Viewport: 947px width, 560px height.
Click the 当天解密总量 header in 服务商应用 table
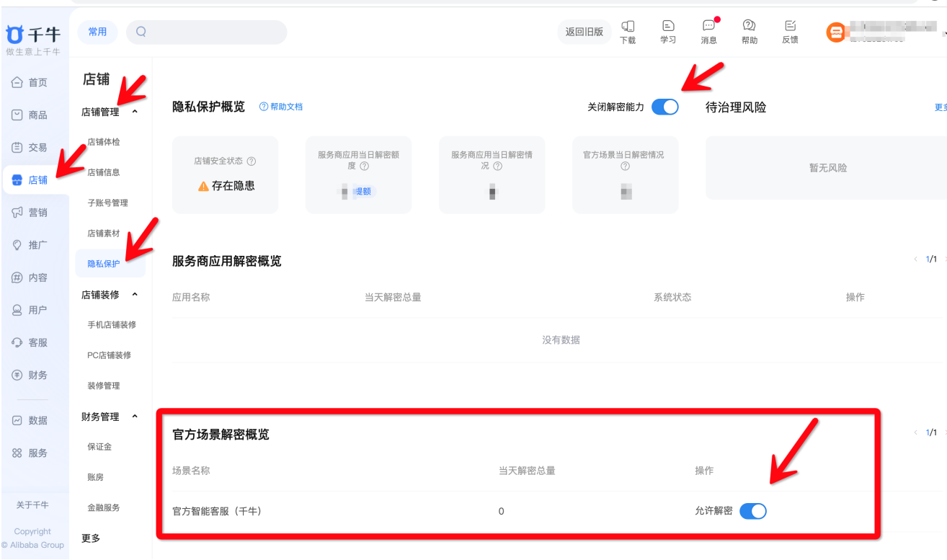point(393,297)
